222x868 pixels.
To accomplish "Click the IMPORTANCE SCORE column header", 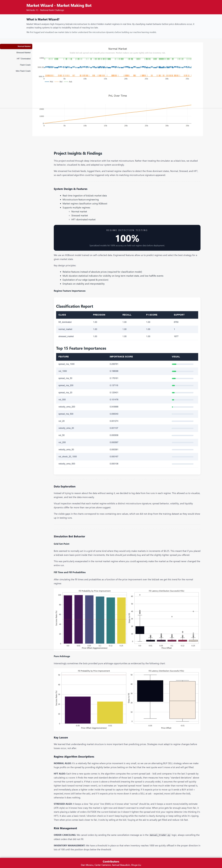I will (121, 356).
